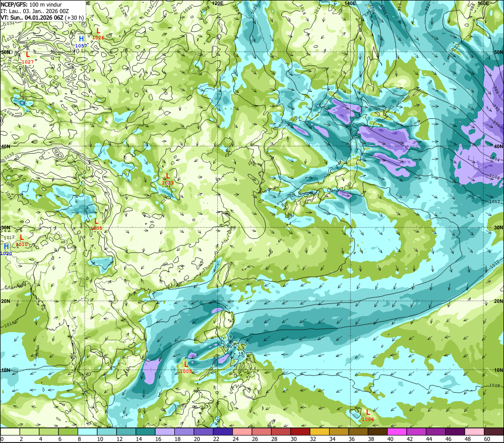
Task: Click the legend scale number 24
Action: tap(235, 439)
